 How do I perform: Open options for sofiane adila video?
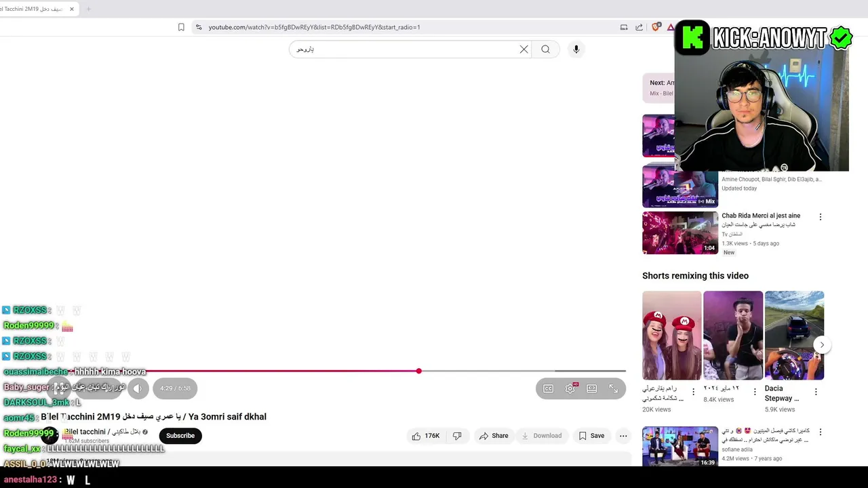[x=821, y=432]
